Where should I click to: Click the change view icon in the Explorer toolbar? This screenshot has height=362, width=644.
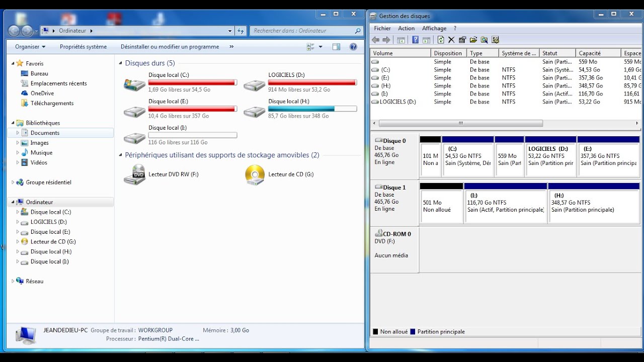310,47
